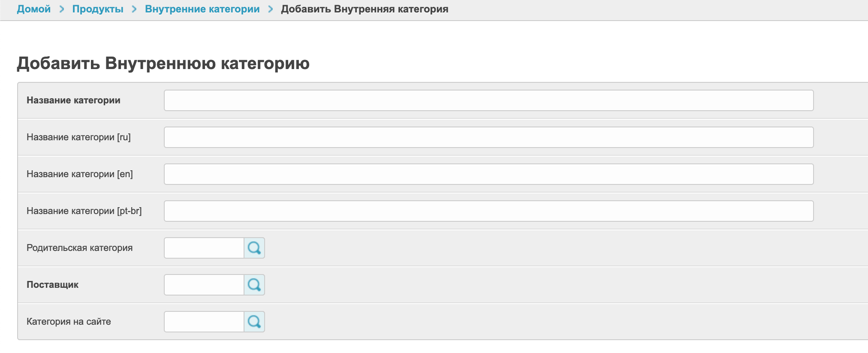Go to Домой breadcrumb link
This screenshot has width=868, height=353.
(34, 9)
